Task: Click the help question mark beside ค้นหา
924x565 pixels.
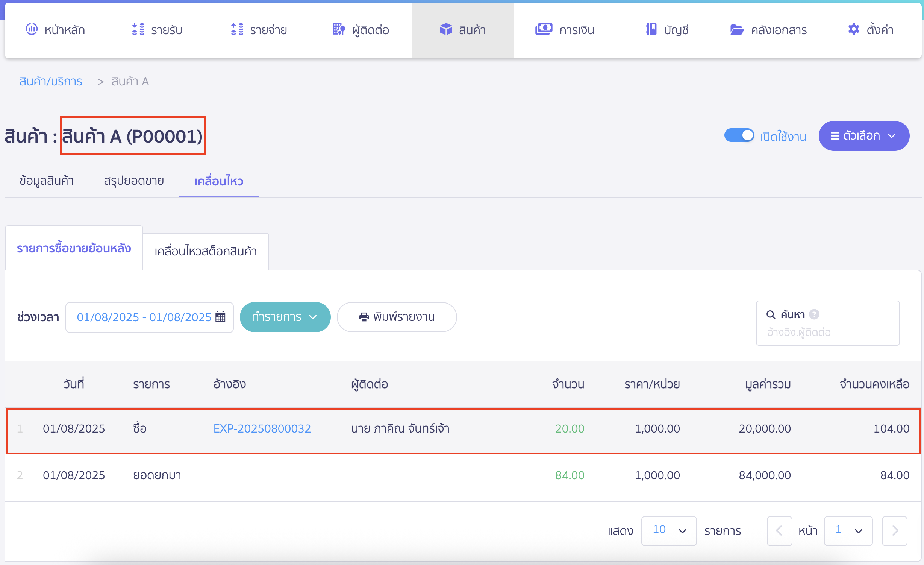Action: click(814, 314)
